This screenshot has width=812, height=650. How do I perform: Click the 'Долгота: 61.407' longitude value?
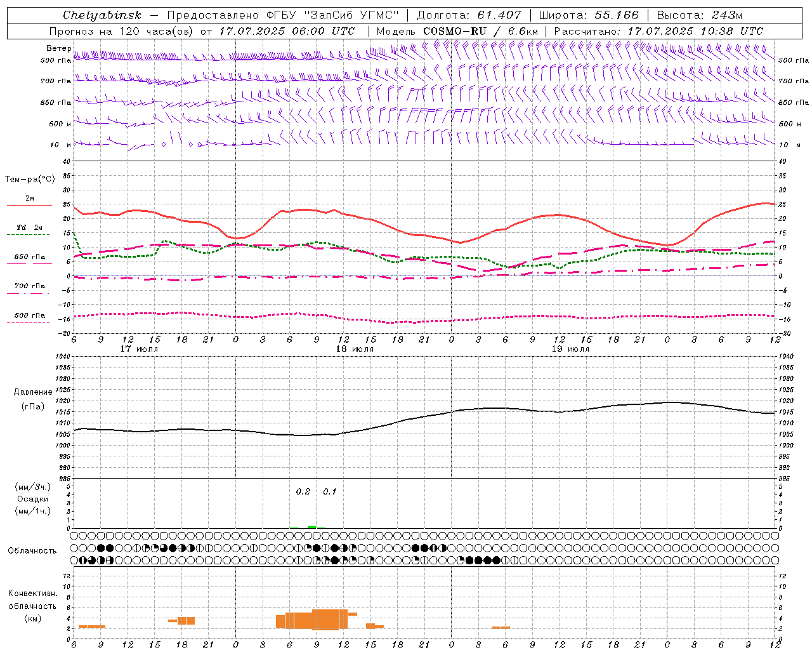[469, 15]
